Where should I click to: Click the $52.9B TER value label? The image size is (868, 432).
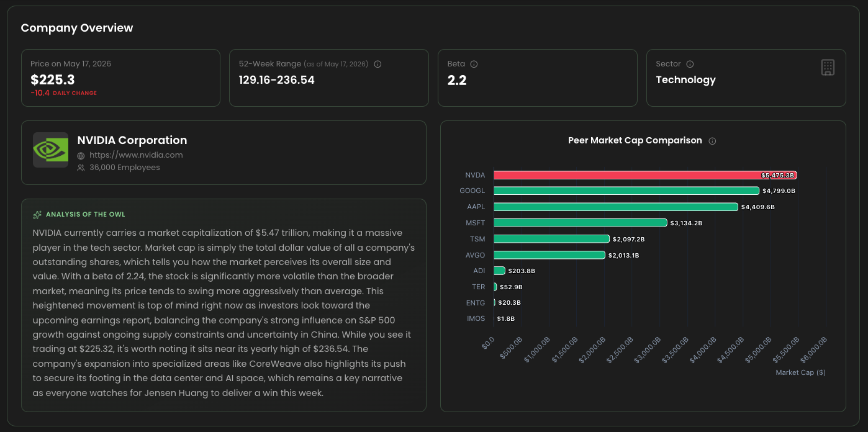(x=511, y=287)
